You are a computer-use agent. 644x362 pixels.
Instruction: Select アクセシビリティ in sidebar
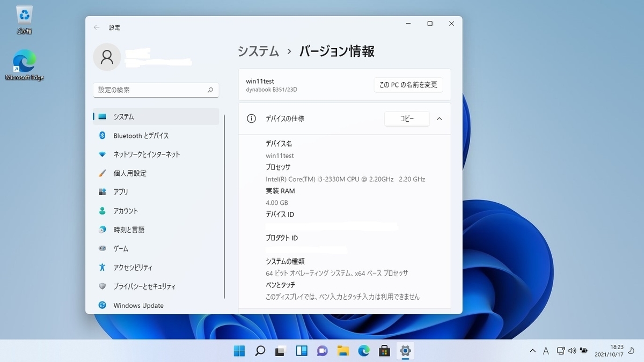coord(156,267)
